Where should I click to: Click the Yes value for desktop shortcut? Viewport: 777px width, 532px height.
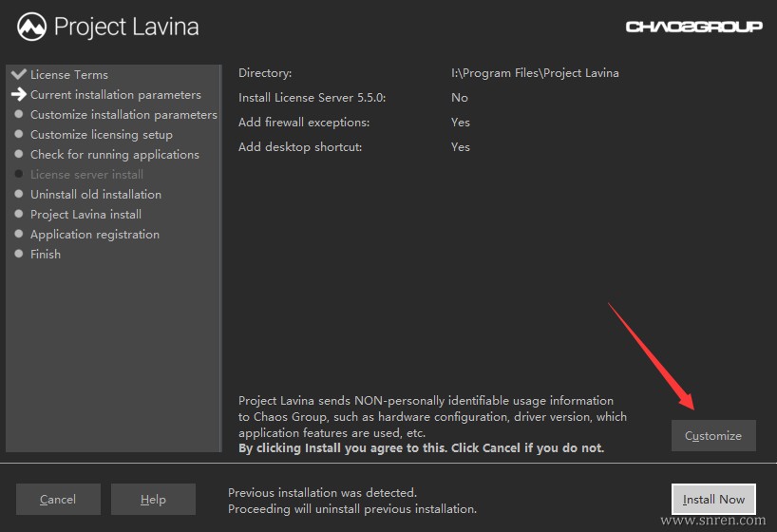[x=461, y=147]
